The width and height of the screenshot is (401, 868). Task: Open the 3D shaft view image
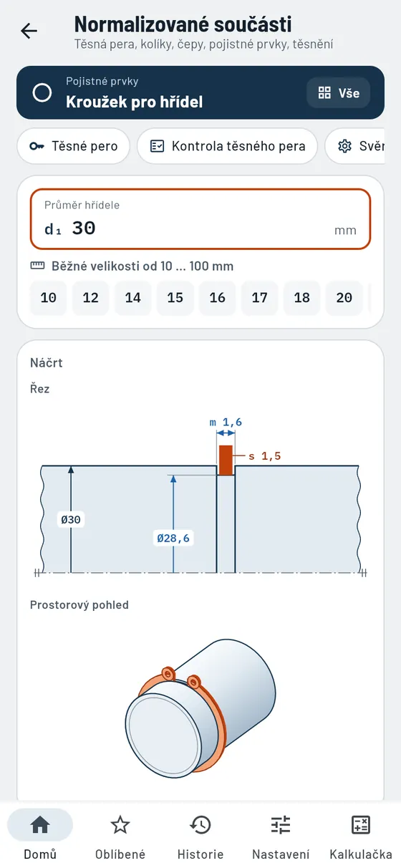[200, 708]
